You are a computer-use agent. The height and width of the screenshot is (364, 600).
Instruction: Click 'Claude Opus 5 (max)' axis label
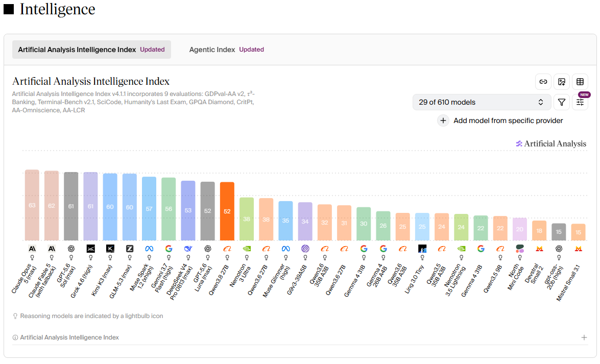pyautogui.click(x=24, y=280)
